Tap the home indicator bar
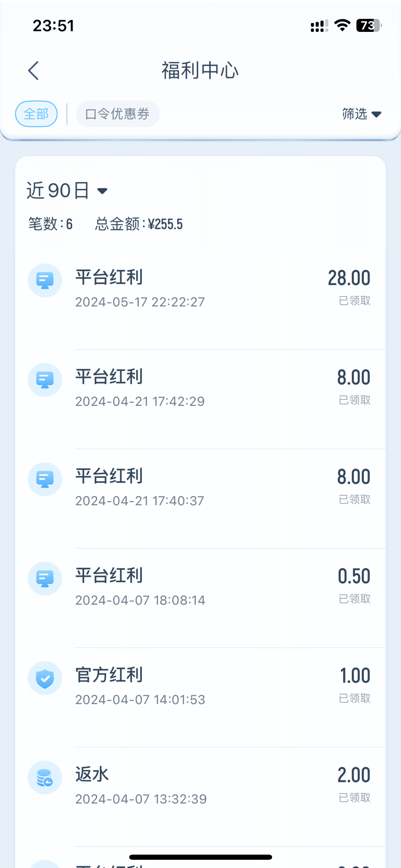The height and width of the screenshot is (868, 401). pyautogui.click(x=200, y=857)
